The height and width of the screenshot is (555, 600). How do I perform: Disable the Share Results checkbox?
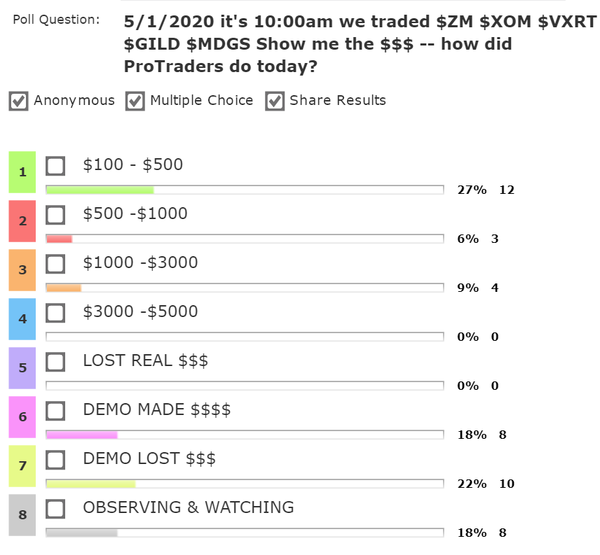275,100
